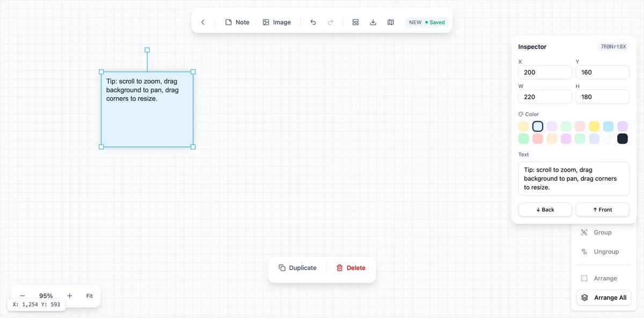Focus the Y position field
Image resolution: width=644 pixels, height=318 pixels.
[x=602, y=72]
